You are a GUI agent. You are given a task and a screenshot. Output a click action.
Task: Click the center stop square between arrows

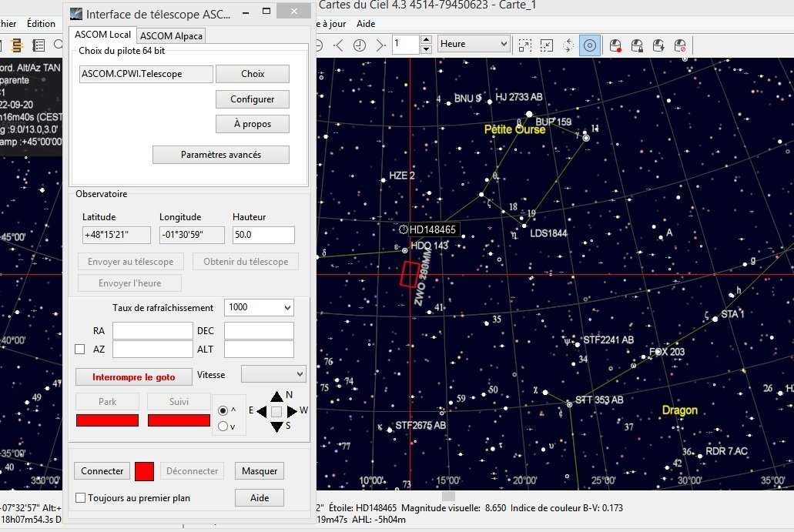pyautogui.click(x=276, y=412)
